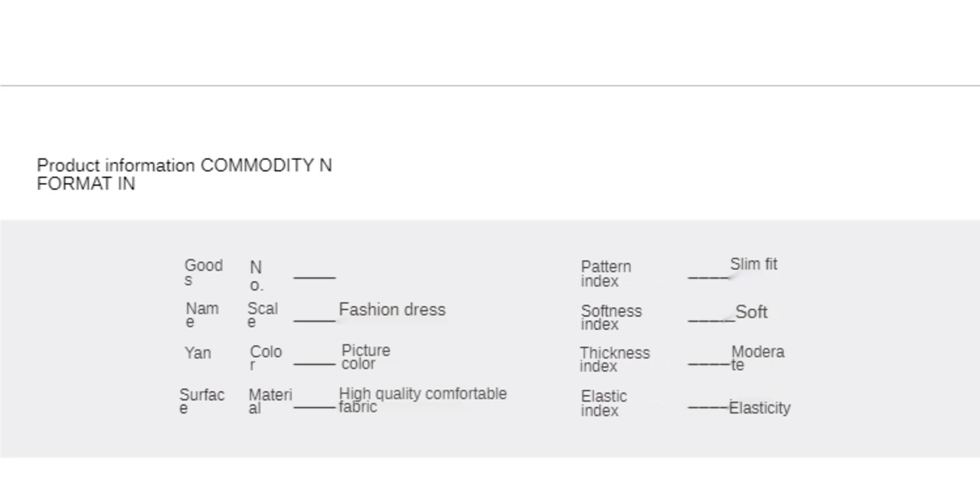980x492 pixels.
Task: Select the Thickness index label
Action: click(x=614, y=359)
